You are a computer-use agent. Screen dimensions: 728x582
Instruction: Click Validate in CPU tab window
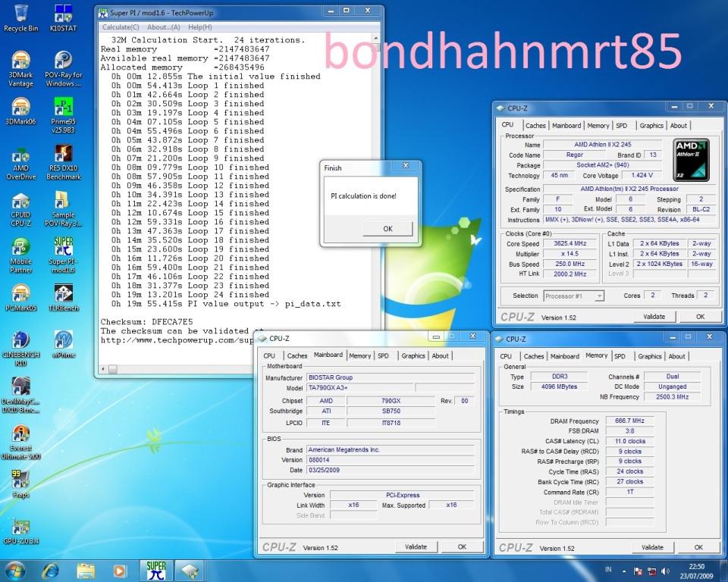coord(654,317)
